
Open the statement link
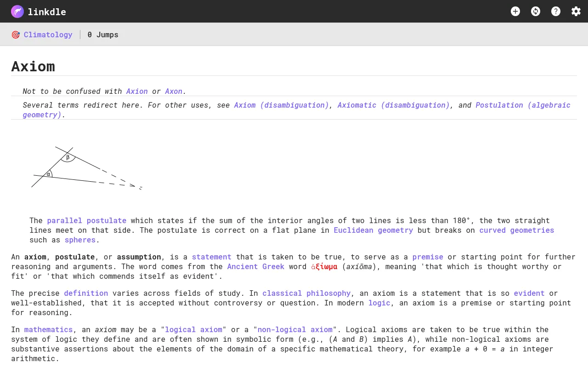click(212, 257)
